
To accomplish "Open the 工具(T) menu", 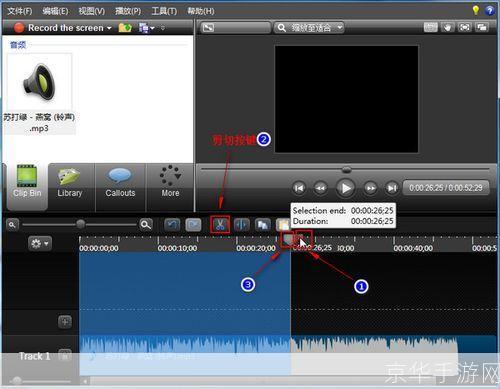I will point(164,11).
